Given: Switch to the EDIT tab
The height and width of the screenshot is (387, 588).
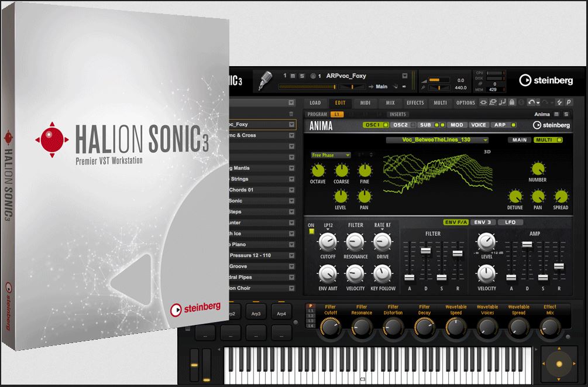Looking at the screenshot, I should pyautogui.click(x=340, y=103).
